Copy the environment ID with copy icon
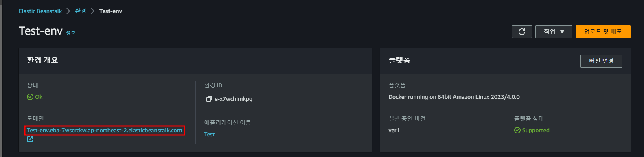 [209, 99]
